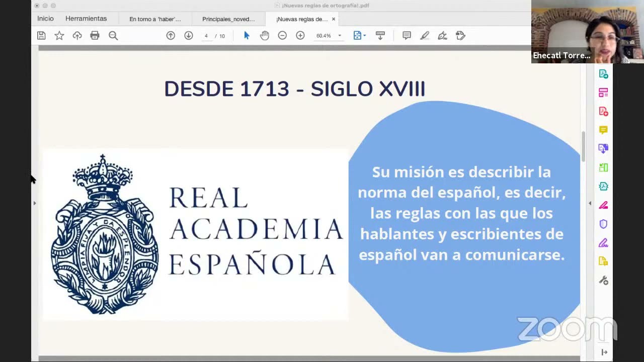The width and height of the screenshot is (644, 362).
Task: Upload the file via the cloud icon
Action: pos(77,36)
